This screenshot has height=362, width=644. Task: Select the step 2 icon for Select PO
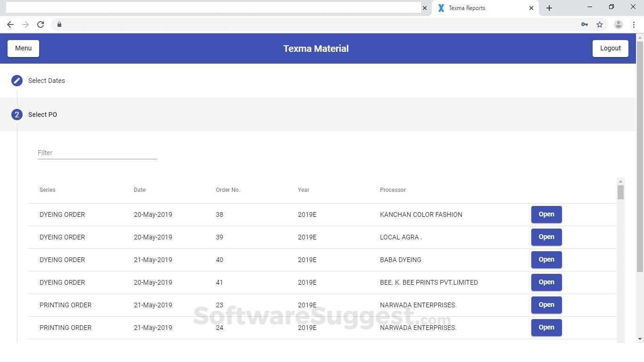pyautogui.click(x=17, y=115)
